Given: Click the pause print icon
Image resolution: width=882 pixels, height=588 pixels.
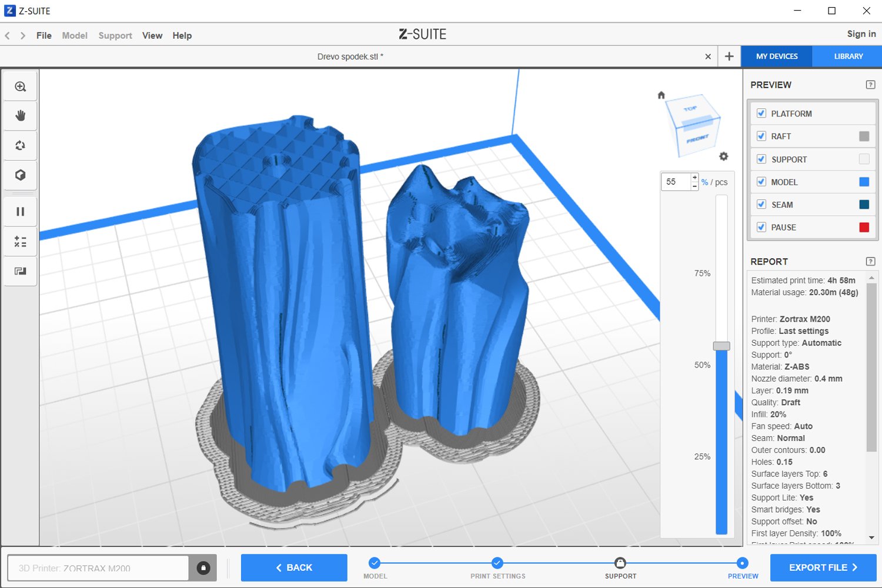Looking at the screenshot, I should pos(21,212).
